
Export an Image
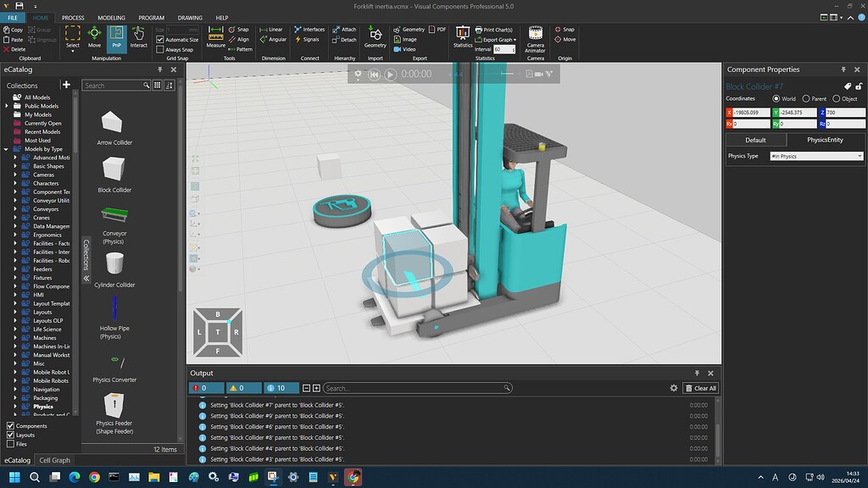405,39
